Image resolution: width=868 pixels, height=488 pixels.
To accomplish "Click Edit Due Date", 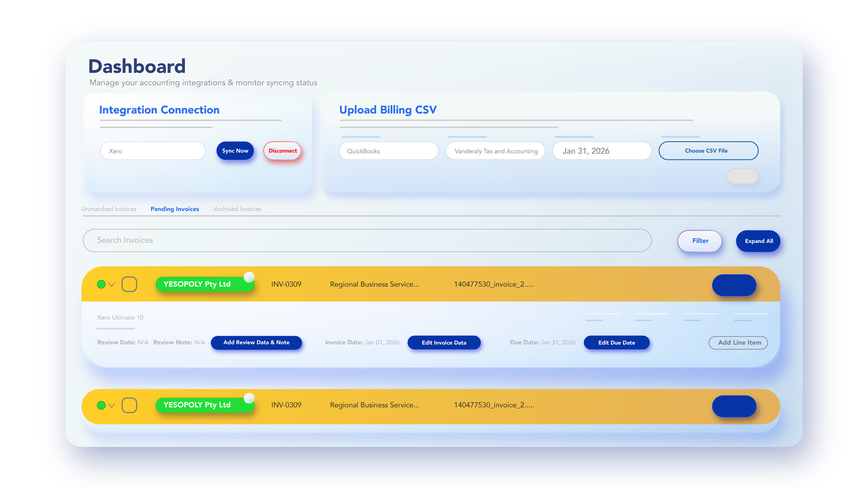I will [616, 343].
